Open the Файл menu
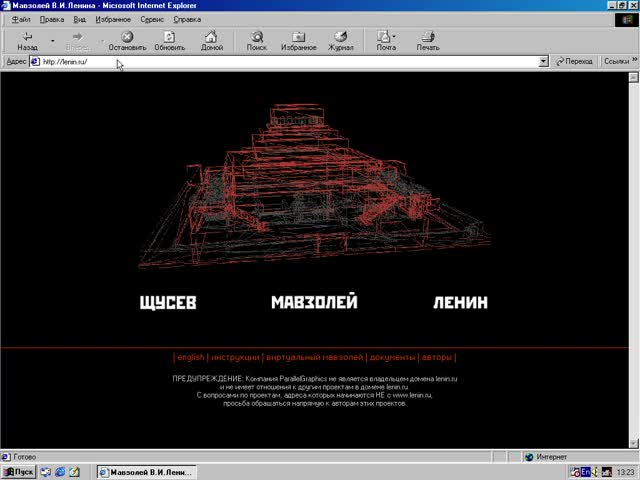 (x=21, y=19)
